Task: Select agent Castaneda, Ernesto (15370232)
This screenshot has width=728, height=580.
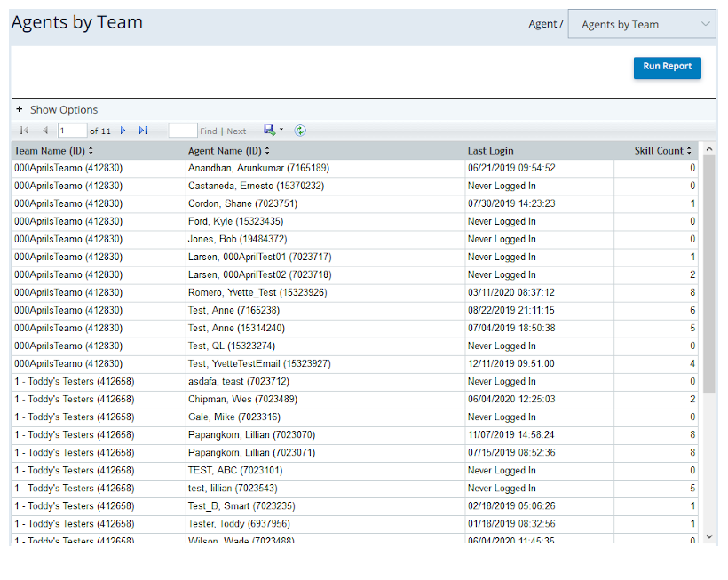Action: (x=256, y=186)
